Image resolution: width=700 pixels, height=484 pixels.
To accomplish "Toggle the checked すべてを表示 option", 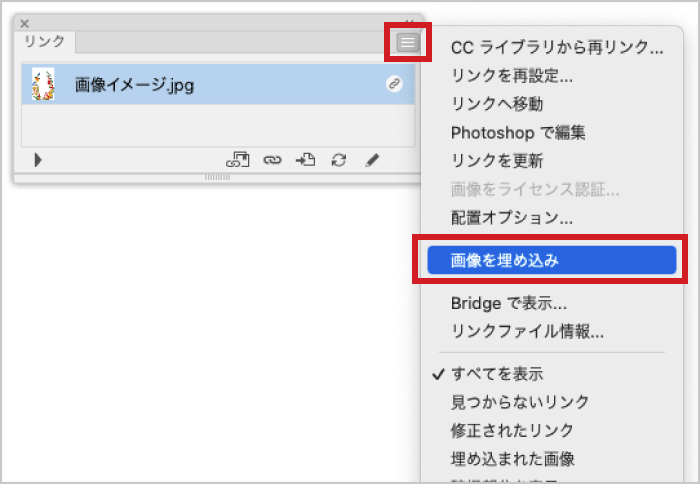I will click(x=496, y=374).
